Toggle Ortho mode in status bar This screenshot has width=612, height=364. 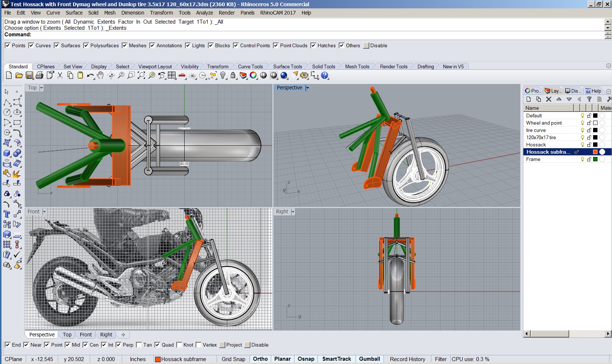[x=260, y=359]
